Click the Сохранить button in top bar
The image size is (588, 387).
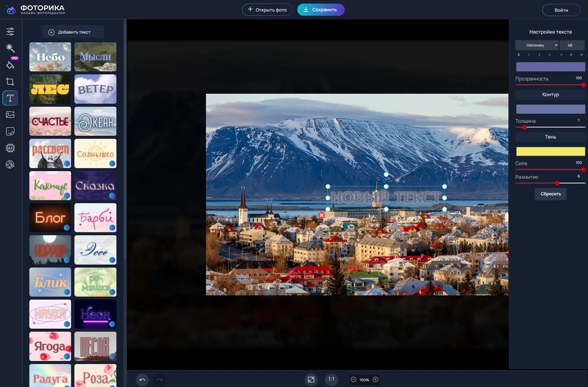(321, 10)
